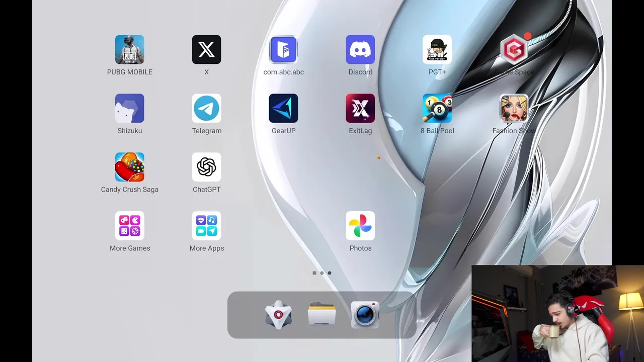Open the PUBG MOBILE app
Image resolution: width=644 pixels, height=362 pixels.
pos(129,49)
